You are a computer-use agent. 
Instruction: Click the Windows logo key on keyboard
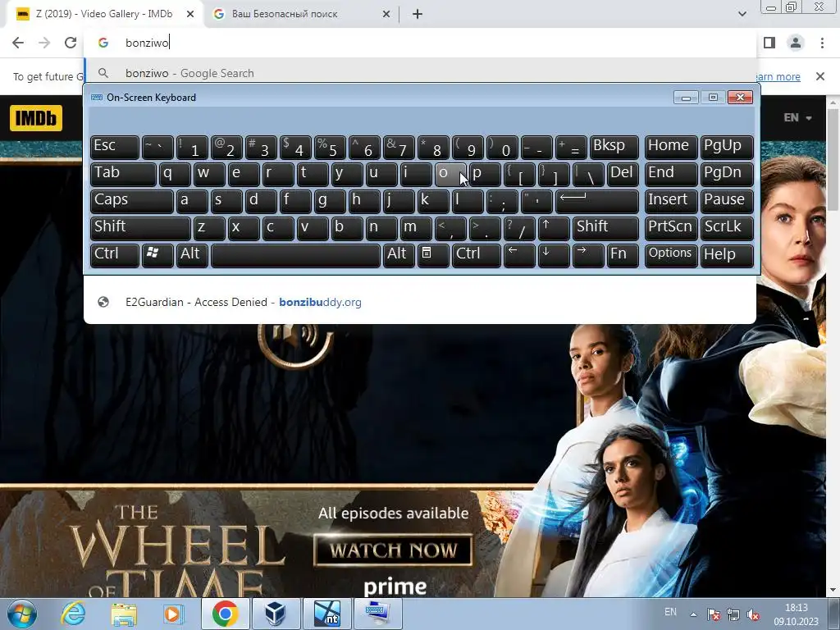tap(157, 255)
